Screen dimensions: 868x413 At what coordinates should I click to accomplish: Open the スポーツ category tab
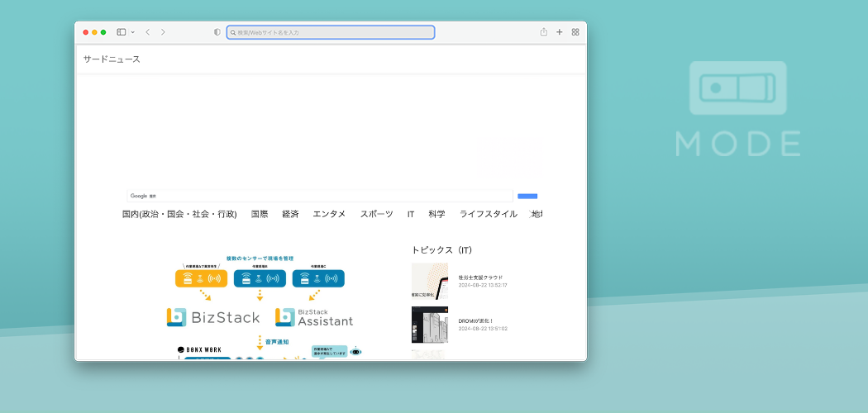pyautogui.click(x=376, y=214)
